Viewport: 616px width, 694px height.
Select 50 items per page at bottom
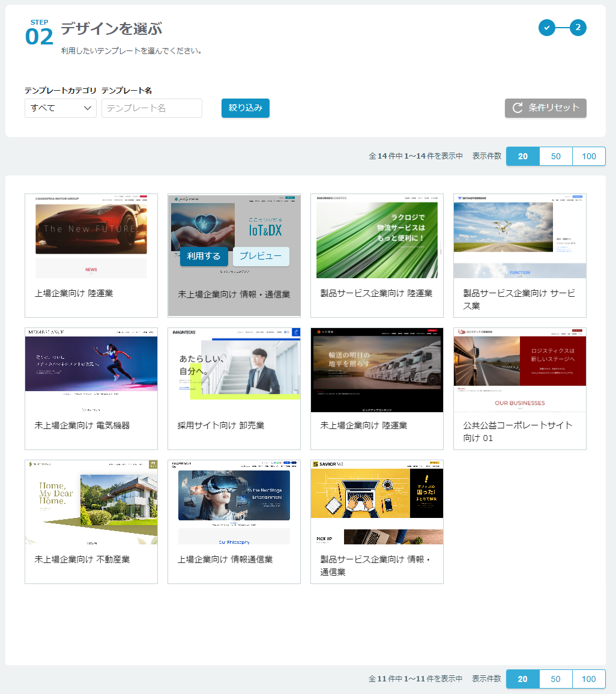[556, 679]
